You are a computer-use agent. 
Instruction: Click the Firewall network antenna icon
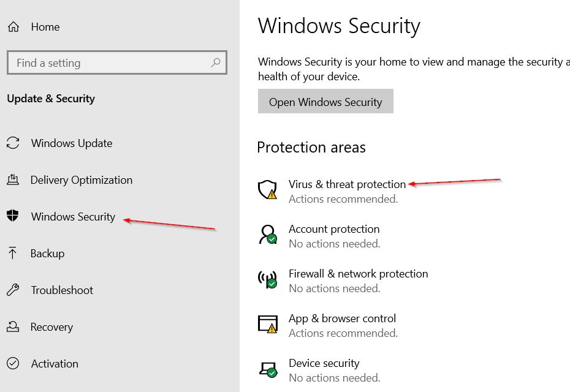point(268,279)
